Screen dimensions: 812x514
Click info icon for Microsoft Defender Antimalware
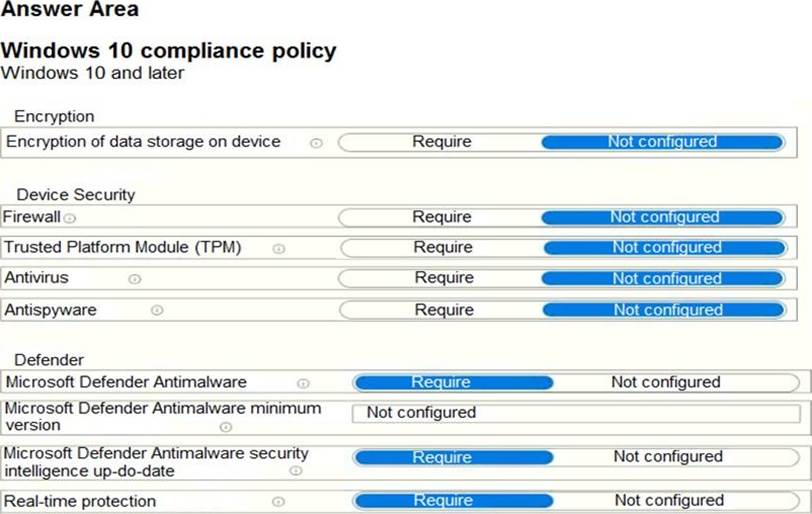coord(303,383)
